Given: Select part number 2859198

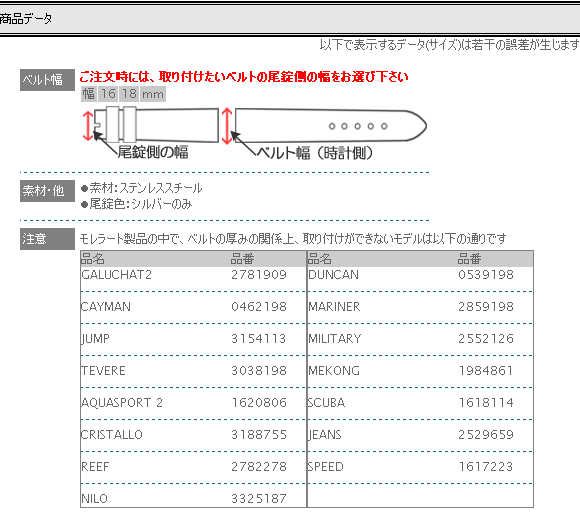Looking at the screenshot, I should [486, 307].
